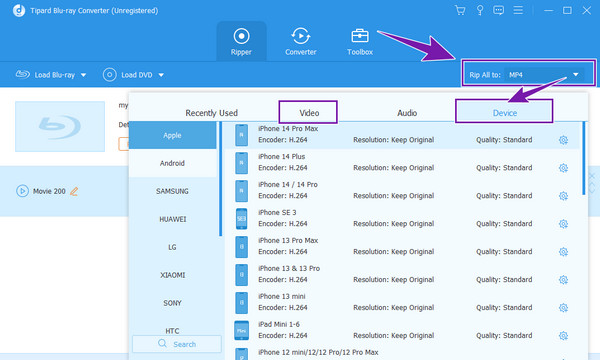Image resolution: width=600 pixels, height=360 pixels.
Task: Click the iPhone 14 Pro Max phone icon
Action: tap(241, 135)
